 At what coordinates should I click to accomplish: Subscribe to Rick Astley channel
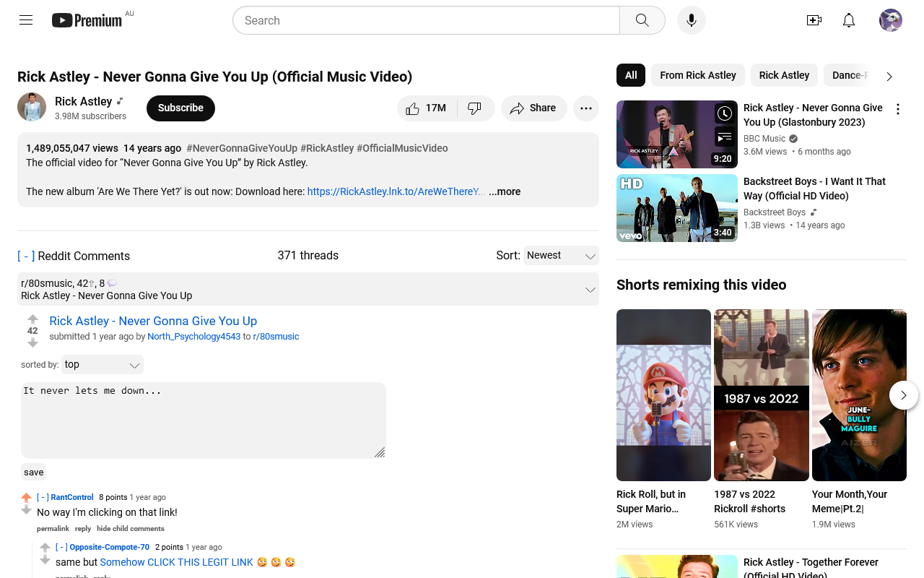click(180, 108)
